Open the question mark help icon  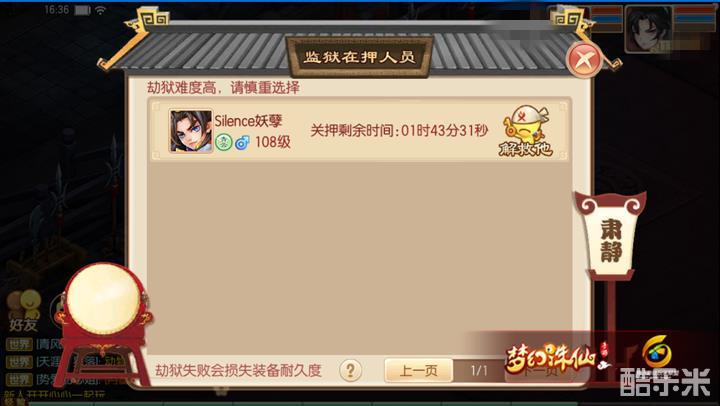350,370
